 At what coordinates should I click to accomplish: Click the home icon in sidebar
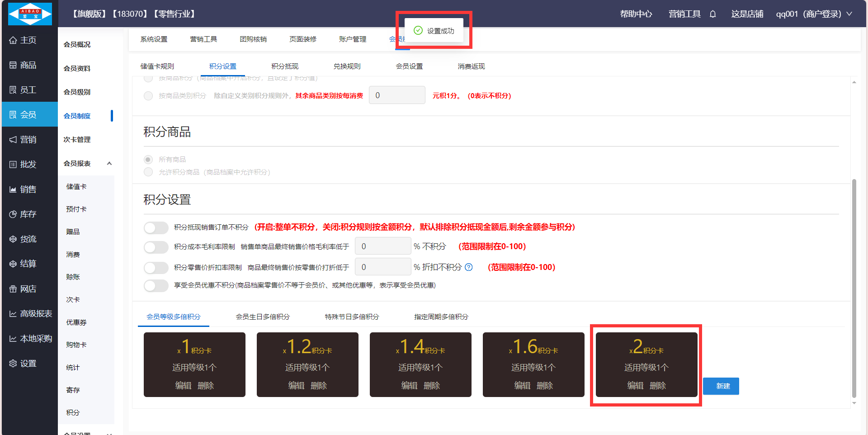[x=13, y=40]
